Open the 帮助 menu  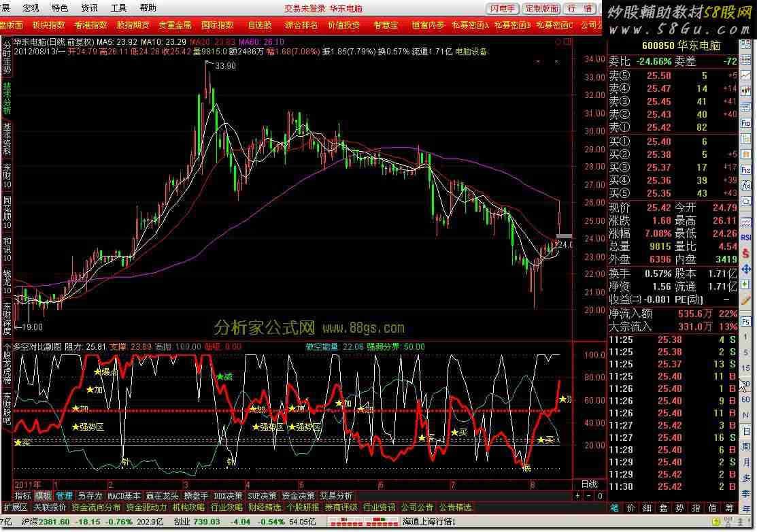[x=148, y=7]
